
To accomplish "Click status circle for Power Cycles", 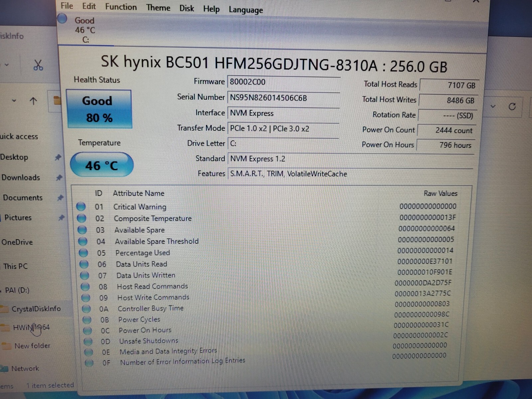I will point(87,320).
